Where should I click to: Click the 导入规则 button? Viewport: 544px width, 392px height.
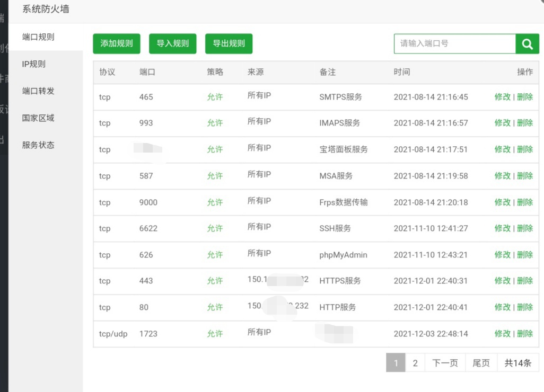point(173,43)
